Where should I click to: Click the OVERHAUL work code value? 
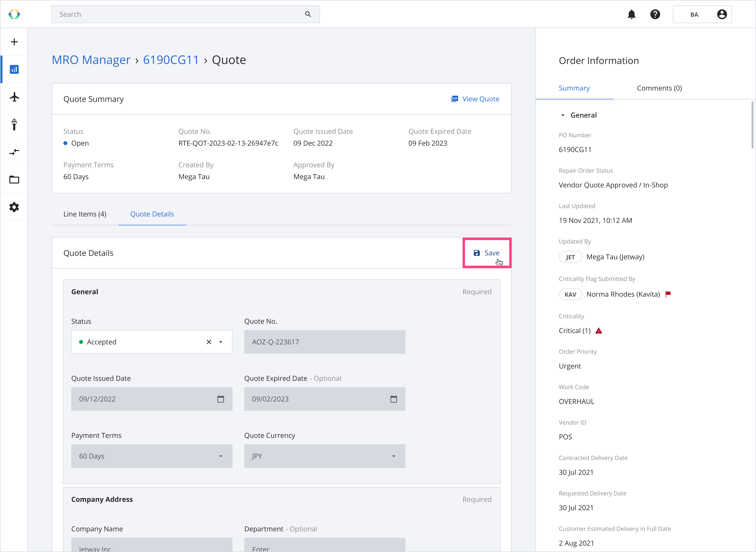coord(576,402)
